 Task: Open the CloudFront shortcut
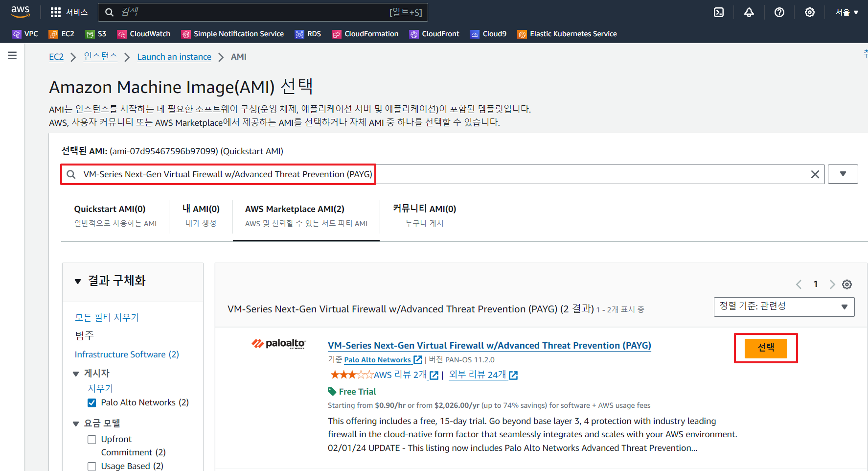click(434, 34)
